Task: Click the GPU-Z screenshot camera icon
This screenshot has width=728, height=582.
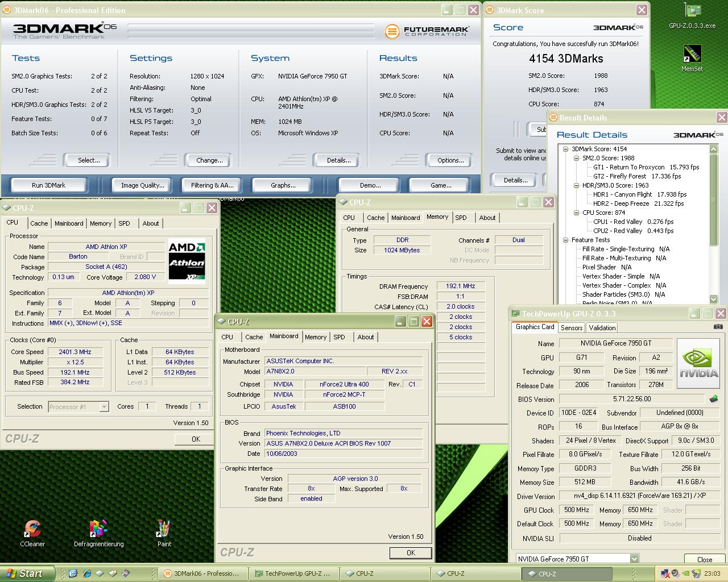Action: (718, 327)
